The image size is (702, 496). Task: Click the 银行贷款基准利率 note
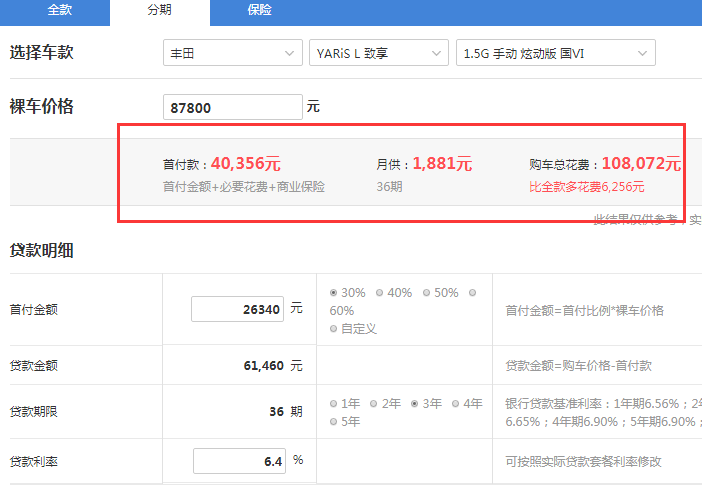[x=604, y=413]
